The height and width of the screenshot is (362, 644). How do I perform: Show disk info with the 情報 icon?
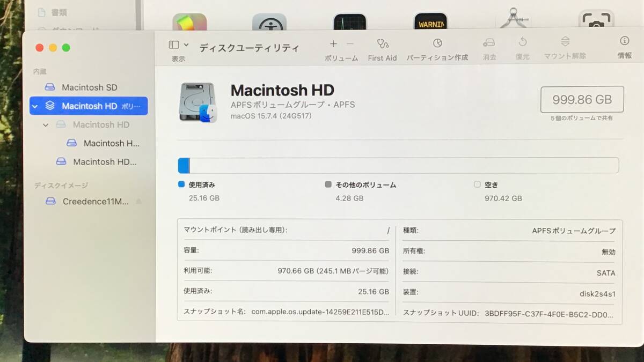[x=625, y=41]
